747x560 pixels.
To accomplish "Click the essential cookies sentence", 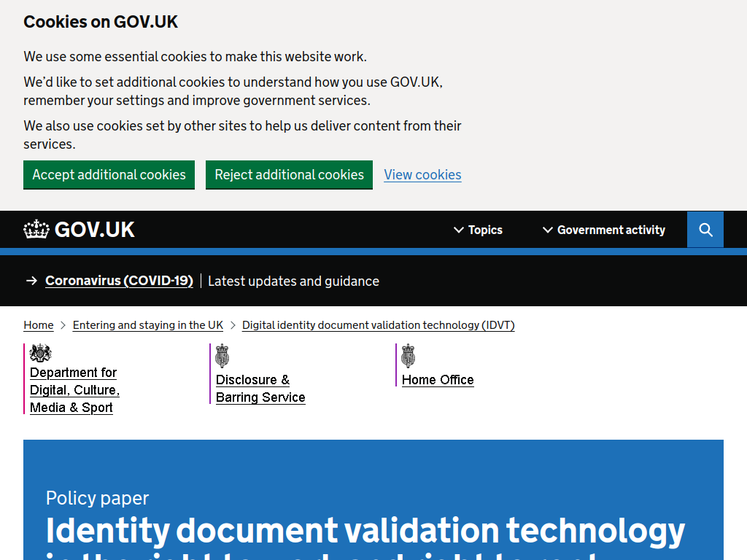I will click(x=196, y=57).
